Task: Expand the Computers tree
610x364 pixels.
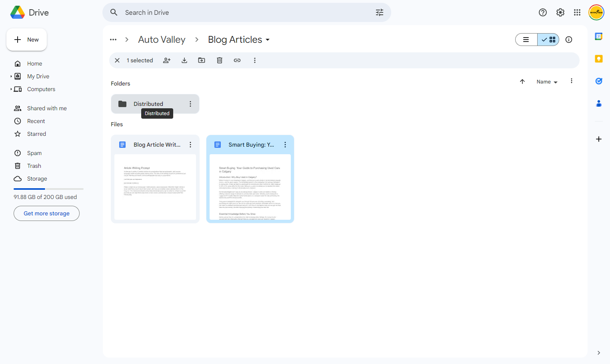Action: 11,89
